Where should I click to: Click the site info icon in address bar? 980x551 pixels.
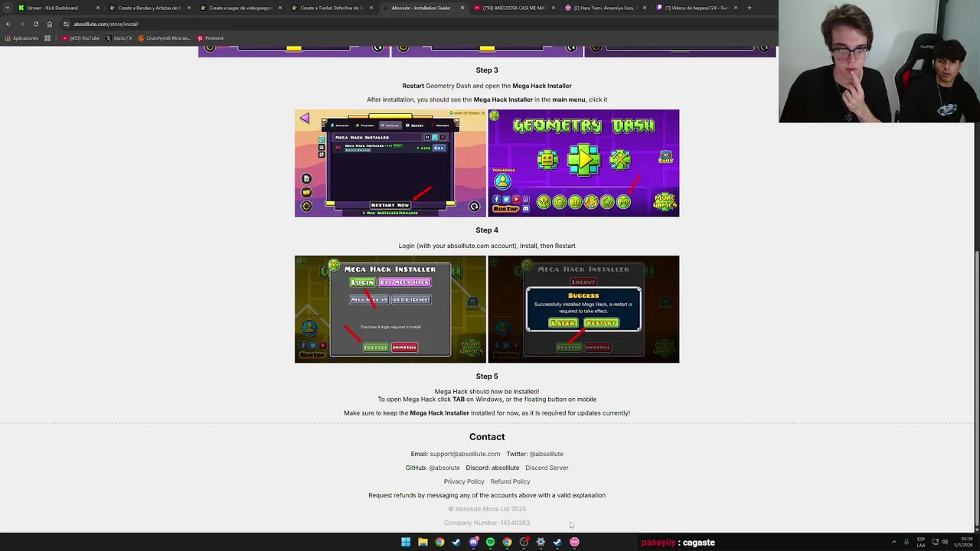(67, 24)
